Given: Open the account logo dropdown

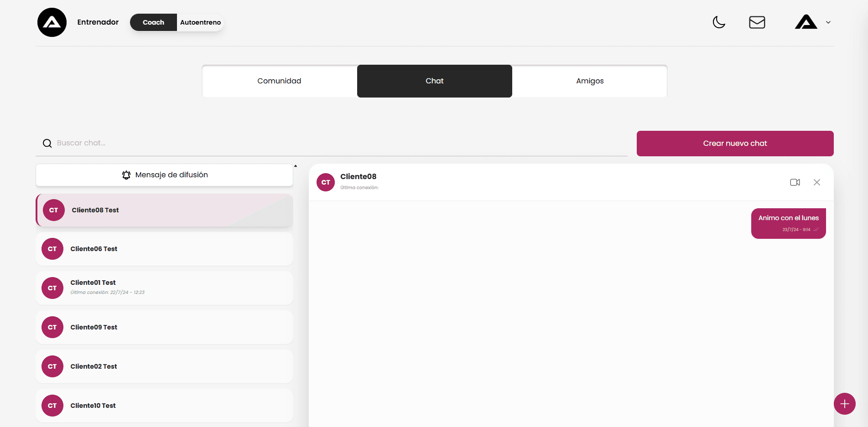Looking at the screenshot, I should (806, 22).
